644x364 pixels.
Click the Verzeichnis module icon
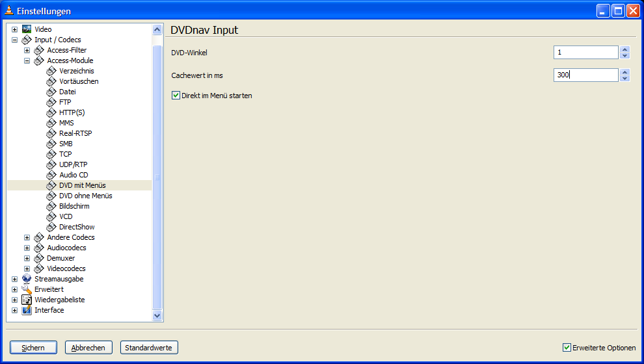[51, 71]
